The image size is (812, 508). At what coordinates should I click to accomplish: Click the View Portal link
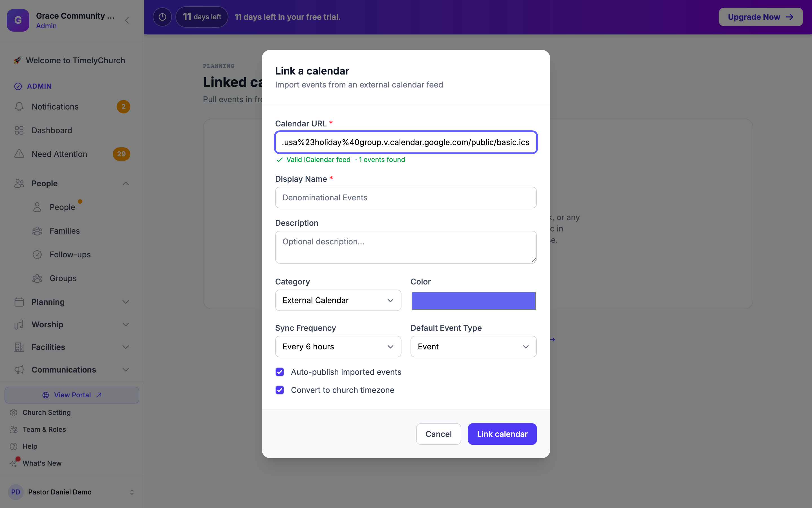(72, 395)
